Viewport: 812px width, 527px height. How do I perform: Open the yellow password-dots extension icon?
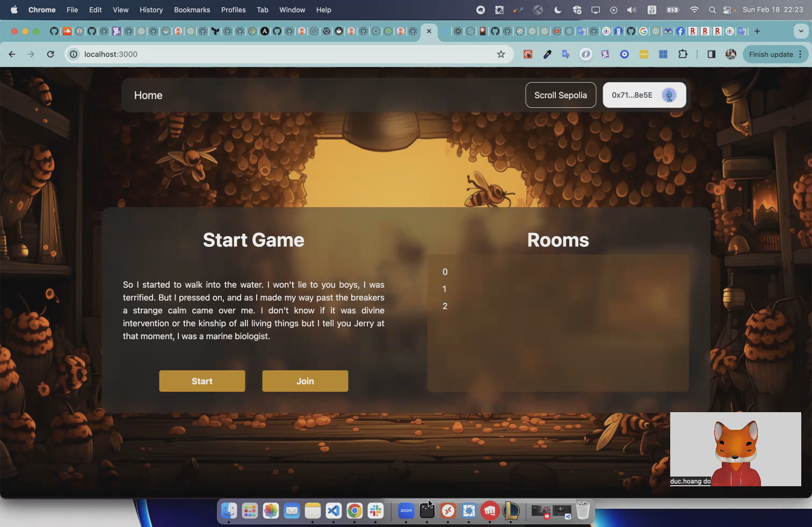pos(643,54)
